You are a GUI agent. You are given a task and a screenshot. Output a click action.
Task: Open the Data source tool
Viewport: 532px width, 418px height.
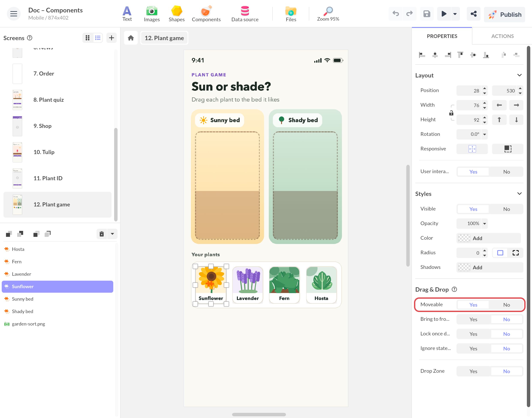[245, 14]
